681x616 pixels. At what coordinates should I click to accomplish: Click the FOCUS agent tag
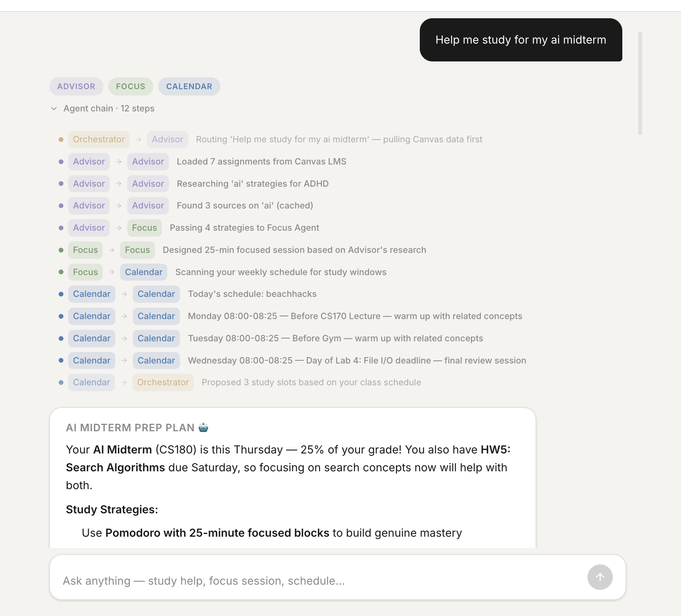(x=130, y=86)
